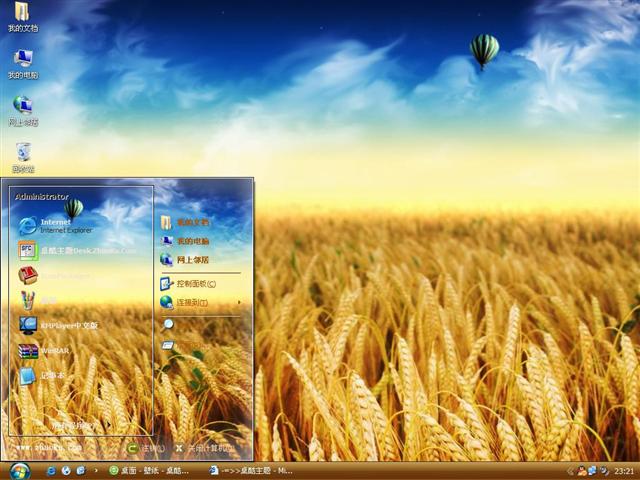Expand hidden system tray icons chevron

pos(570,471)
